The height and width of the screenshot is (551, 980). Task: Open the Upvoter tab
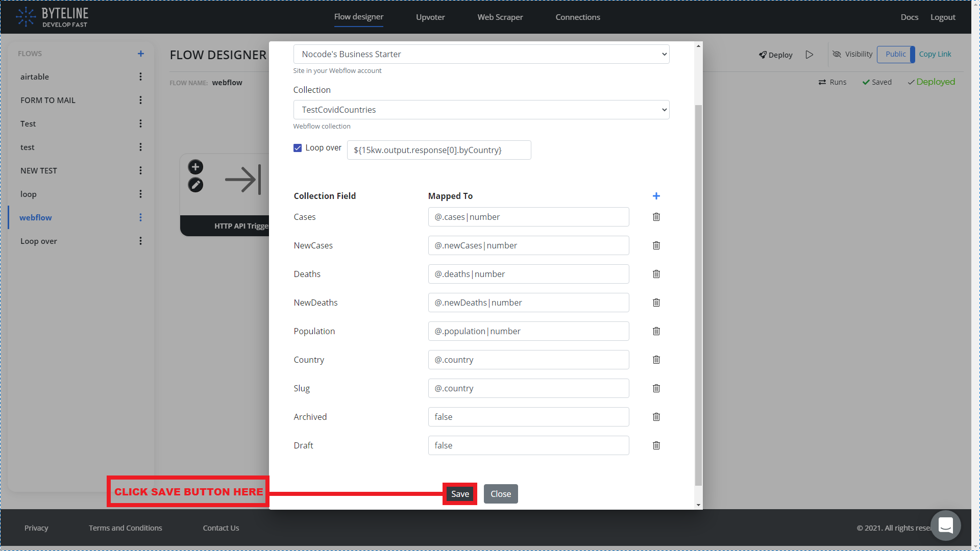tap(430, 17)
